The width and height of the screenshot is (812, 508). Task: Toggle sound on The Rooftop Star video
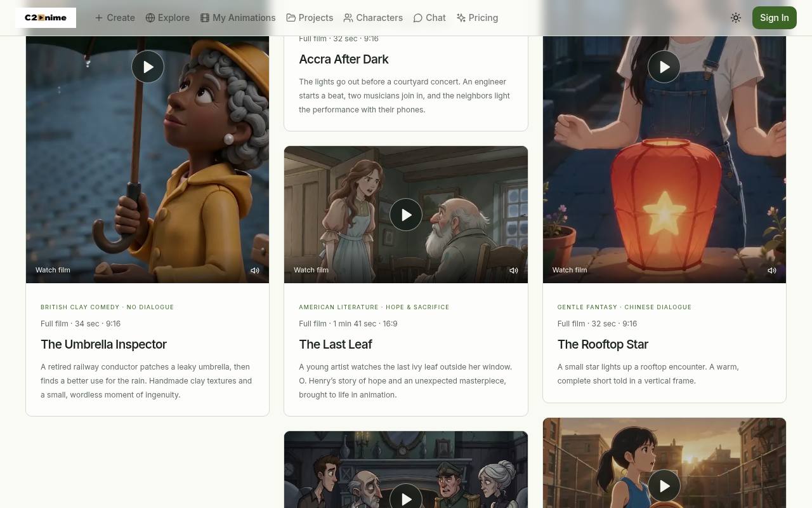tap(772, 271)
